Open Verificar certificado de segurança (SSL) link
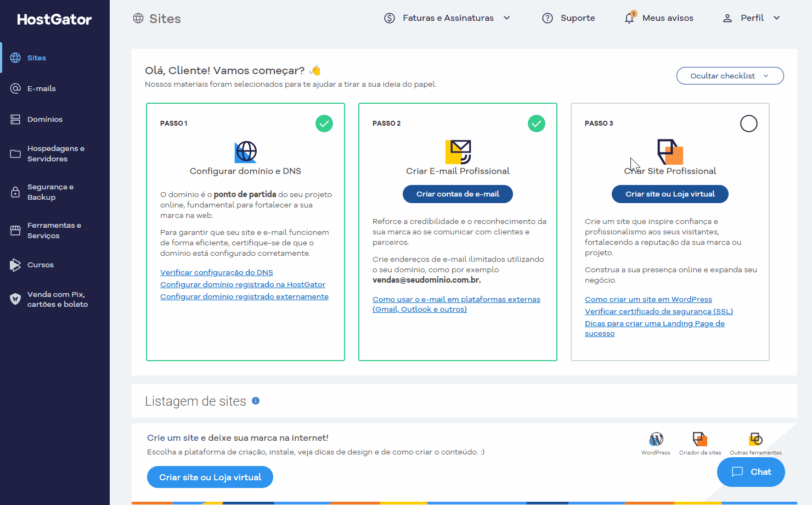The width and height of the screenshot is (812, 505). pyautogui.click(x=659, y=311)
